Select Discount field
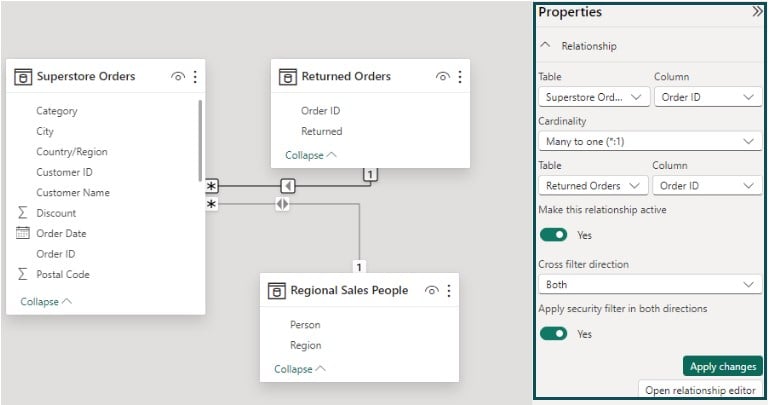 tap(56, 213)
